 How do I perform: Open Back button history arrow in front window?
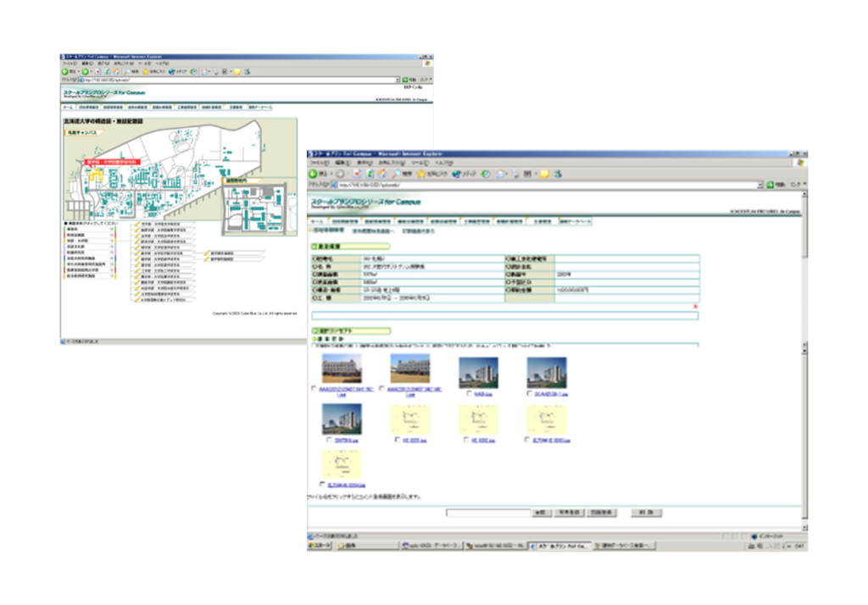(x=331, y=174)
